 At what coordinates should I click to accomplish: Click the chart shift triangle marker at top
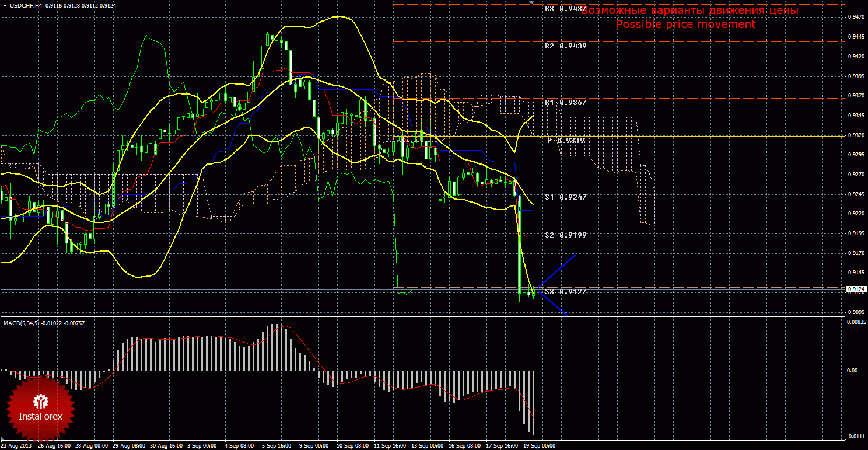click(x=531, y=4)
